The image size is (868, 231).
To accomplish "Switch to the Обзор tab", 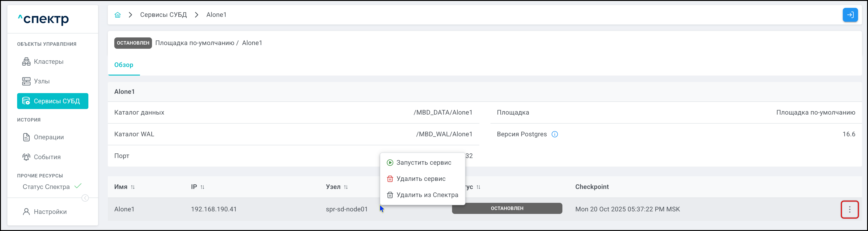I will coord(124,65).
